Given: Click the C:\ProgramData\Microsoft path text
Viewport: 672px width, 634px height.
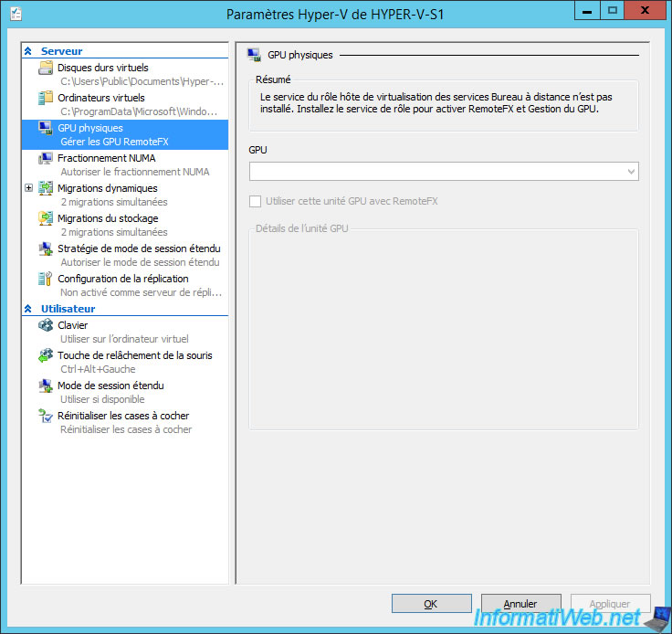Looking at the screenshot, I should [139, 111].
